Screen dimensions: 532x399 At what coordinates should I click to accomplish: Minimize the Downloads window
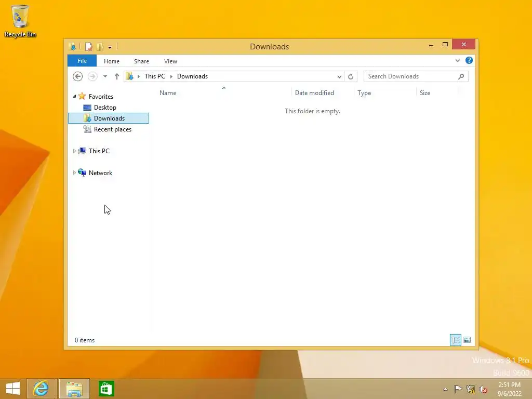tap(431, 45)
